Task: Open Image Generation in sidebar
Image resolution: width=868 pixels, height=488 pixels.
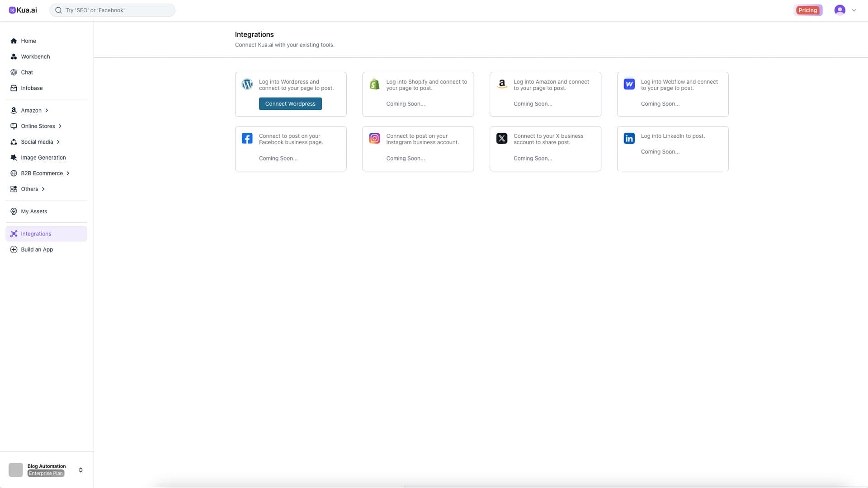Action: click(43, 158)
